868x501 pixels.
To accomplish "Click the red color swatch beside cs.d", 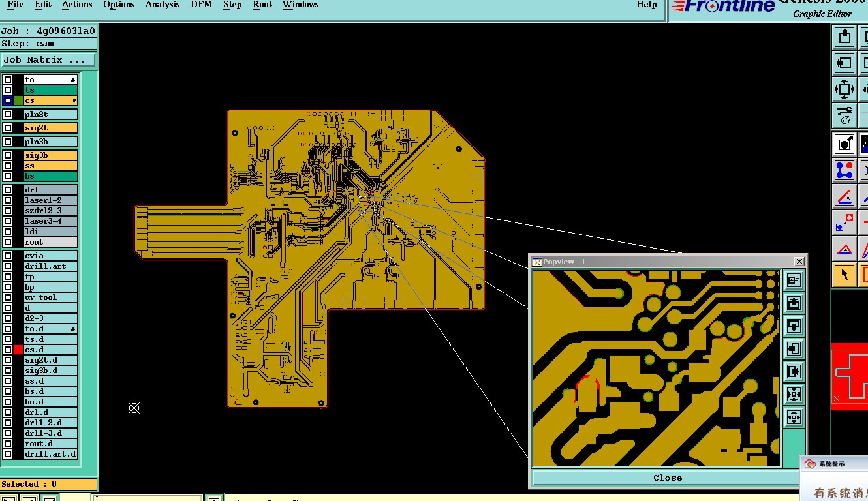I will point(18,350).
